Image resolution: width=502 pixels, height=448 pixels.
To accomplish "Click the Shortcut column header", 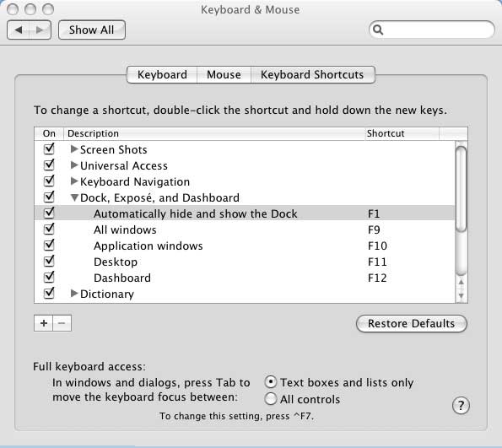I will coord(402,133).
